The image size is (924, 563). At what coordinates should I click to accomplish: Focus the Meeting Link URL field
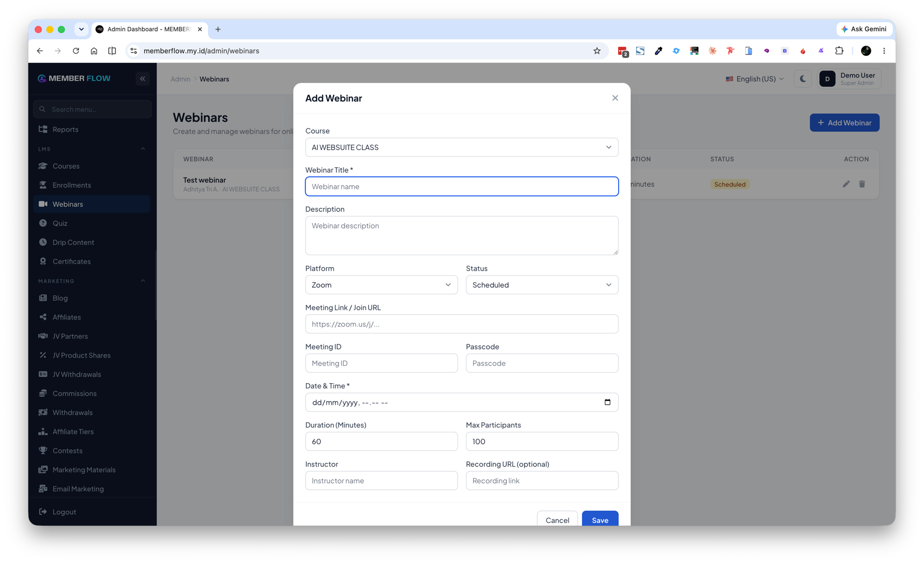click(x=461, y=324)
